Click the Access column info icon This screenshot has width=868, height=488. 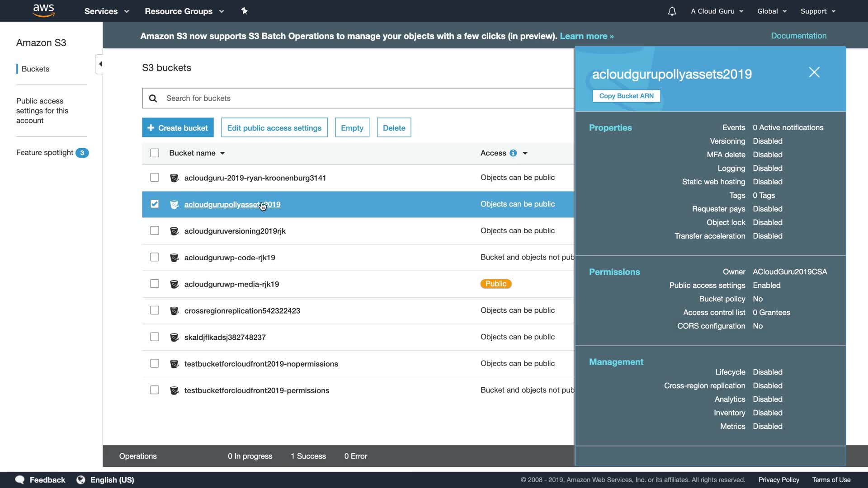point(513,153)
